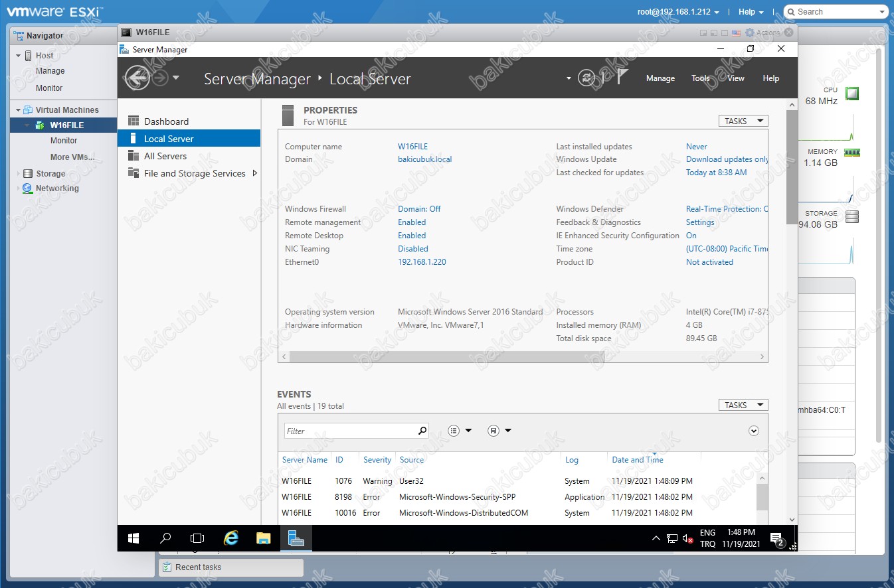The height and width of the screenshot is (588, 894).
Task: Click the Windows Firewall Domain: Off link
Action: coord(419,209)
